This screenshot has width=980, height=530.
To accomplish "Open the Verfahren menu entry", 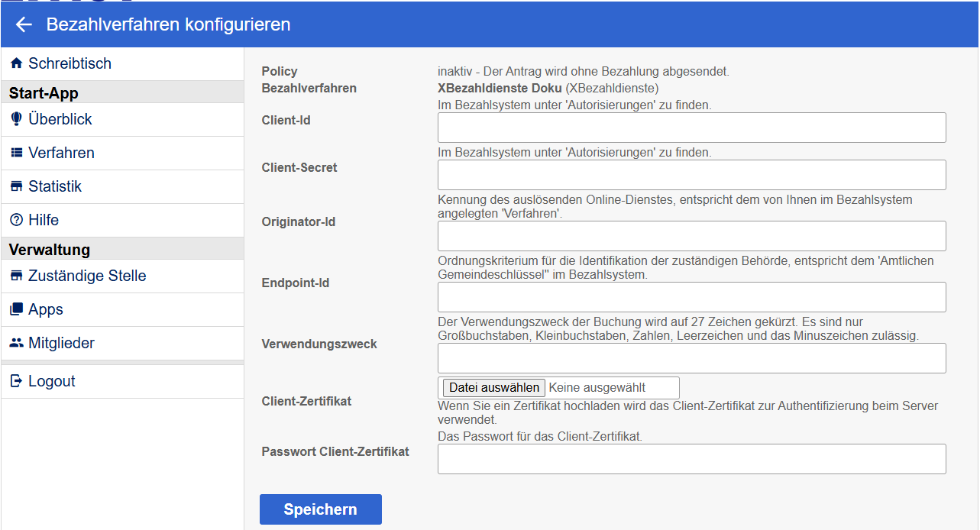I will pyautogui.click(x=61, y=154).
